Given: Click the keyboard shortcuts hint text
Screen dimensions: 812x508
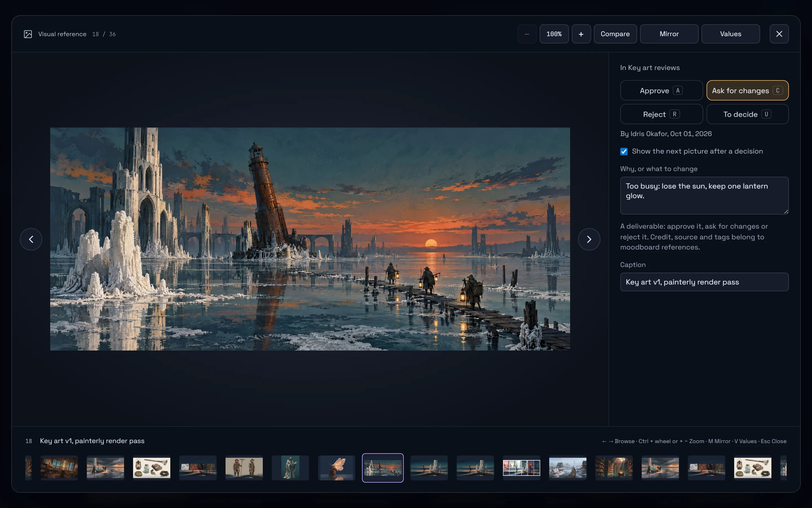Looking at the screenshot, I should [x=694, y=441].
